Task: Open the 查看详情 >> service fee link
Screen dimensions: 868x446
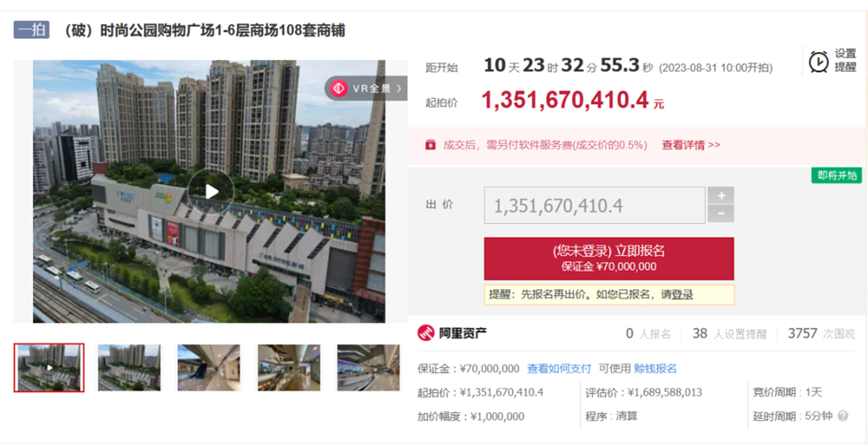Action: tap(691, 144)
